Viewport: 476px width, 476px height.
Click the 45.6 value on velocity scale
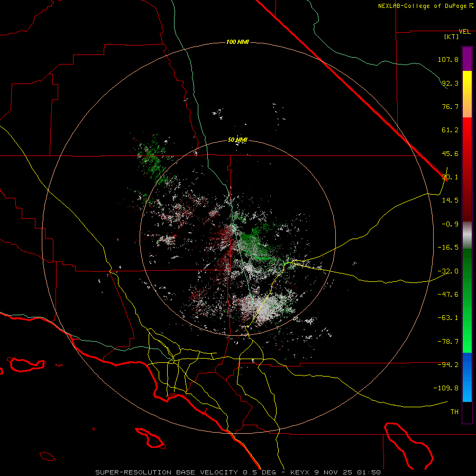pyautogui.click(x=450, y=153)
